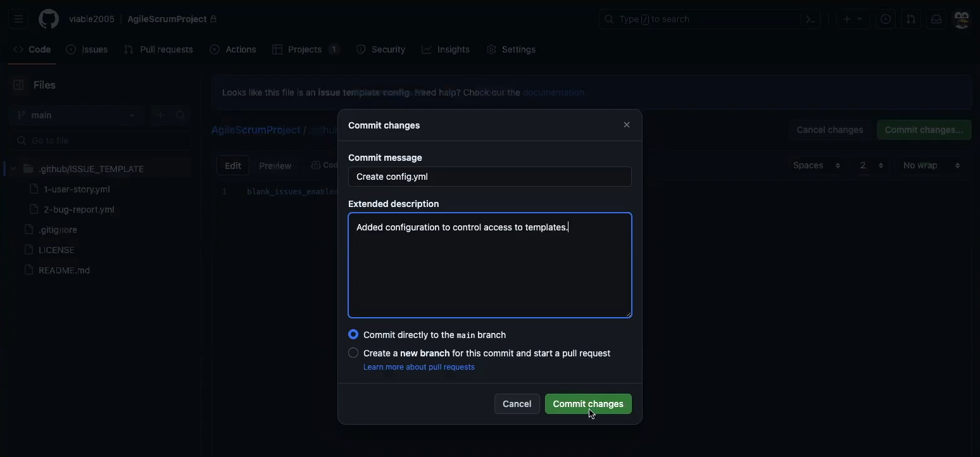Screen dimensions: 980x457
Task: Open the Spaces indent mode dropdown
Action: [x=816, y=165]
